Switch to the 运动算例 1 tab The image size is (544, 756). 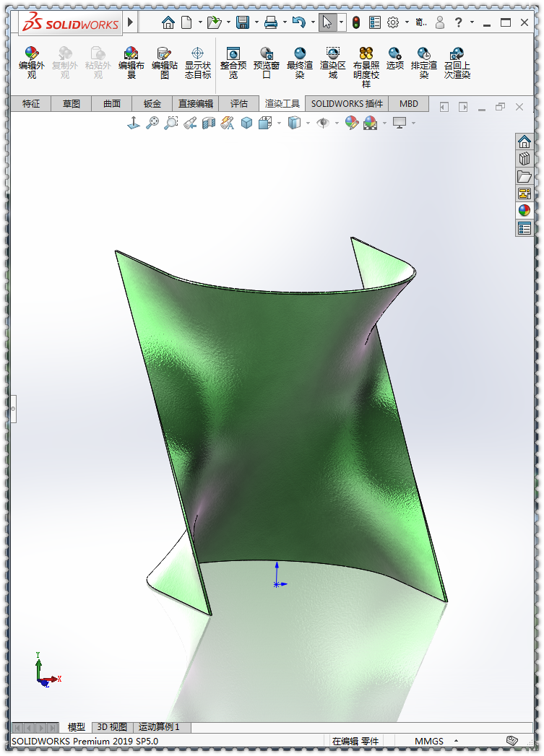[x=159, y=727]
